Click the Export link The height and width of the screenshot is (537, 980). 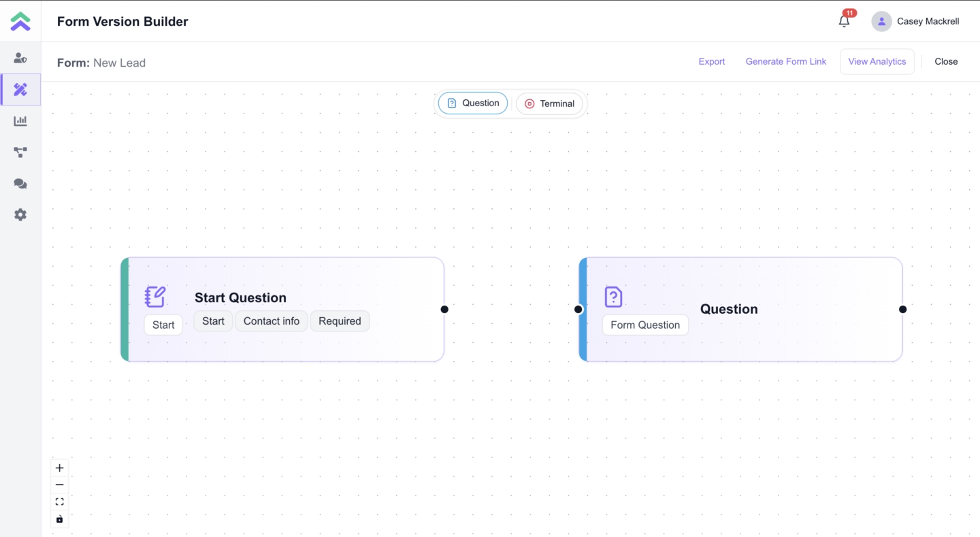coord(711,62)
